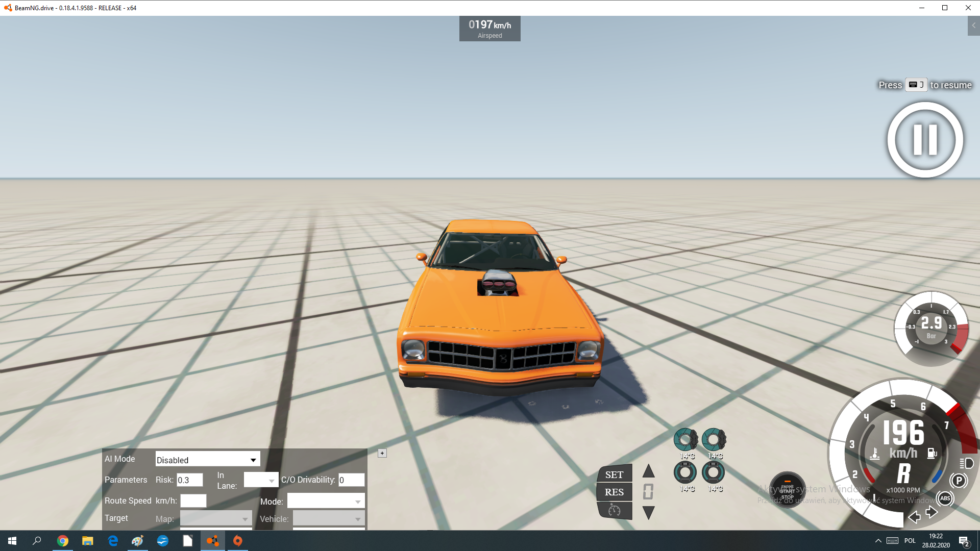Open the Action Center notifications
This screenshot has height=551, width=980.
pyautogui.click(x=964, y=541)
